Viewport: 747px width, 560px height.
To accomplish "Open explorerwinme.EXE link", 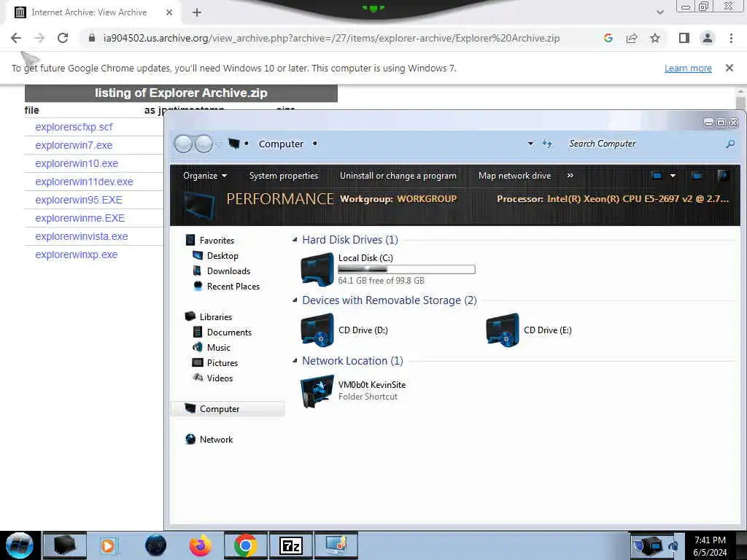I will [80, 218].
